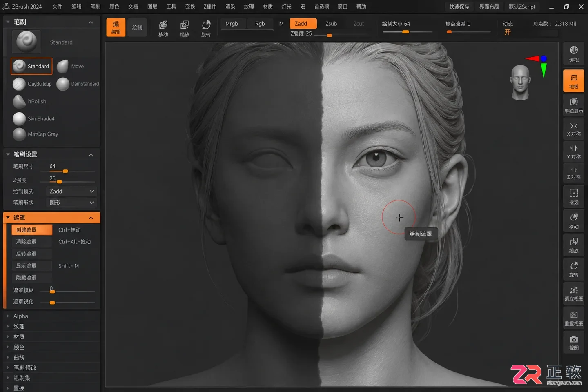This screenshot has height=392, width=588.
Task: Toggle 绘制 Draw mode button
Action: [x=137, y=27]
